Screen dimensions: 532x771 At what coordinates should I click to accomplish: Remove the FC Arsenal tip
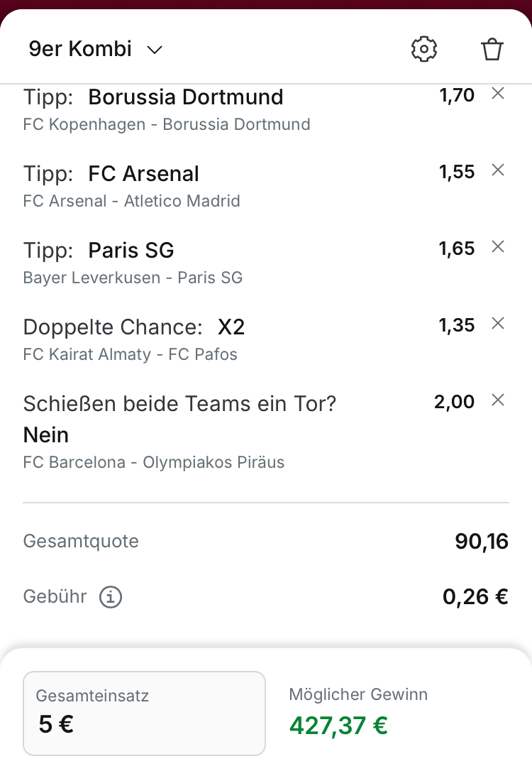[498, 170]
